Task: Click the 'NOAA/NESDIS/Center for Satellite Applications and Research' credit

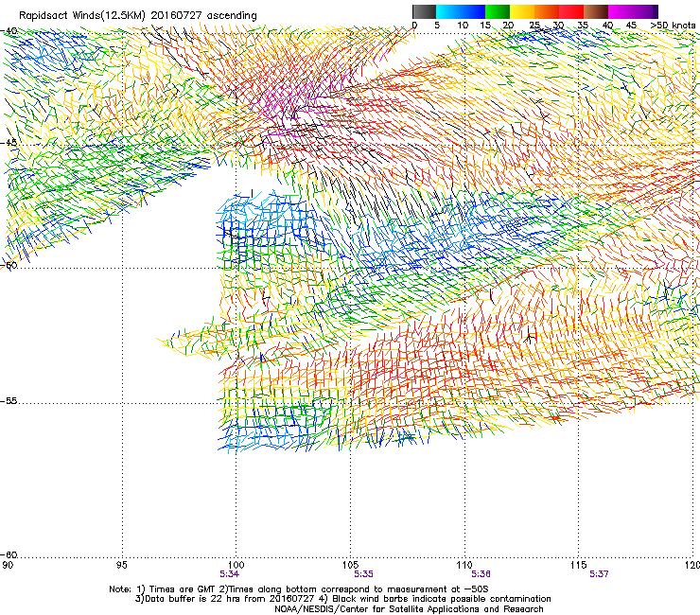Action: (409, 609)
